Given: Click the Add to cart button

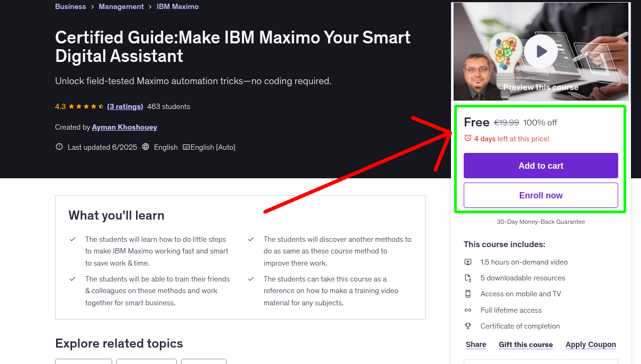Looking at the screenshot, I should click(x=541, y=166).
